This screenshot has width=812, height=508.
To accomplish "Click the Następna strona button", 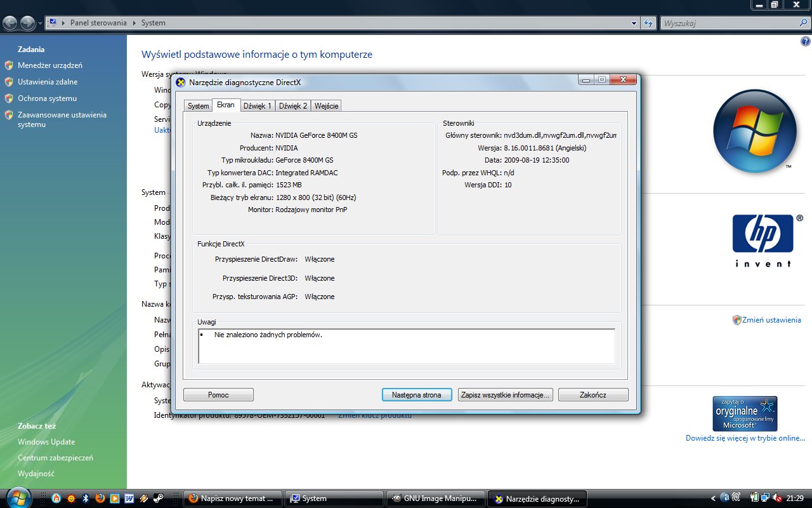I will [x=417, y=395].
